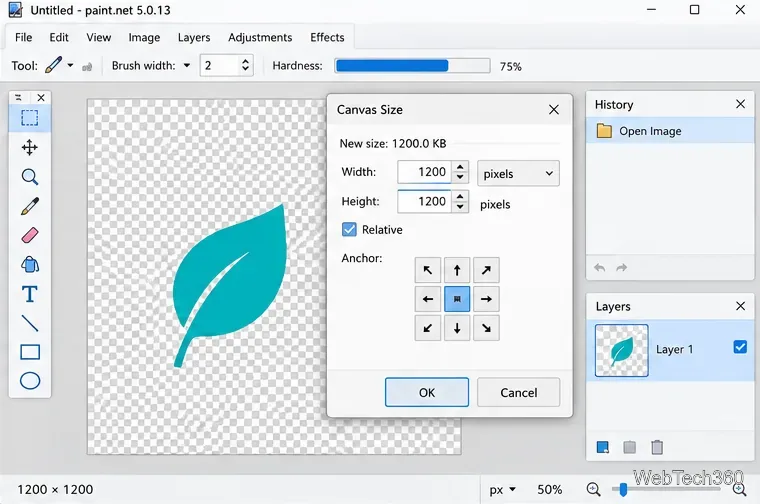
Task: Open the File menu
Action: [23, 37]
